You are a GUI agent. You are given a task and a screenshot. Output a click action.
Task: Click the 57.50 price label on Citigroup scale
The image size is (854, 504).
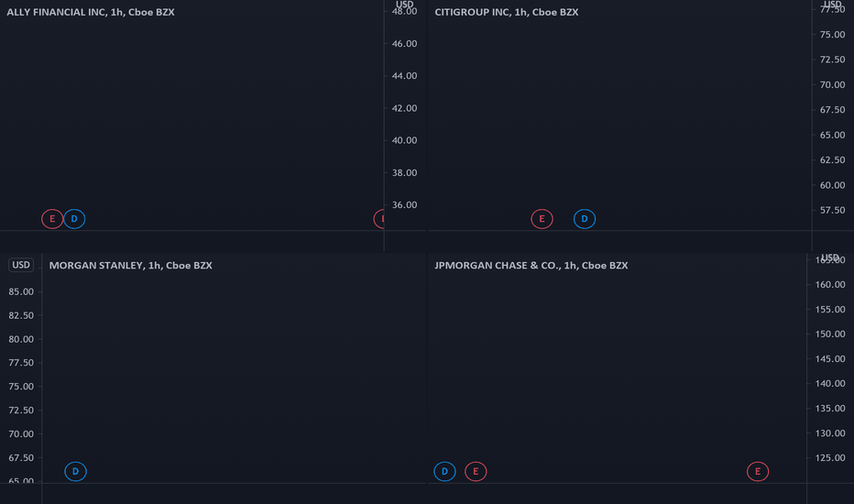tap(832, 210)
